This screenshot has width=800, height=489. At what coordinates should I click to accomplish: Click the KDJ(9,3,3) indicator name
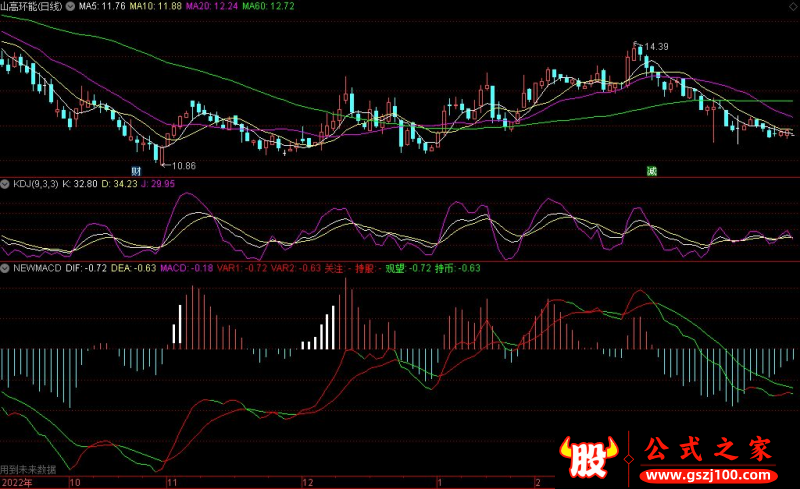(x=35, y=184)
